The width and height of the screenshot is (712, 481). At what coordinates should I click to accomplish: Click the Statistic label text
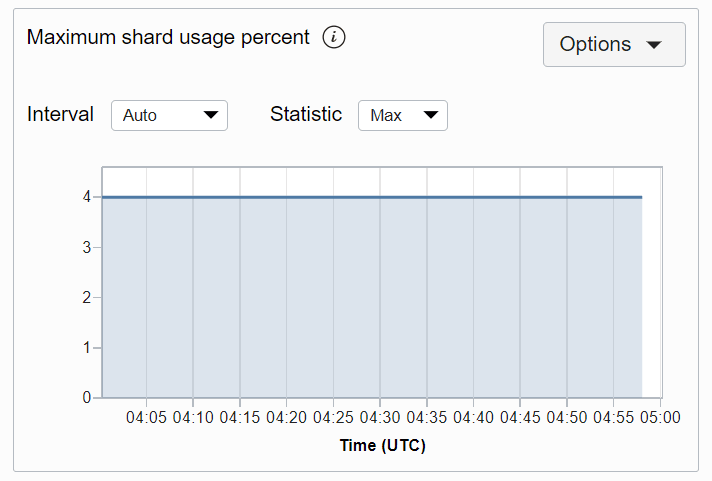pos(306,114)
